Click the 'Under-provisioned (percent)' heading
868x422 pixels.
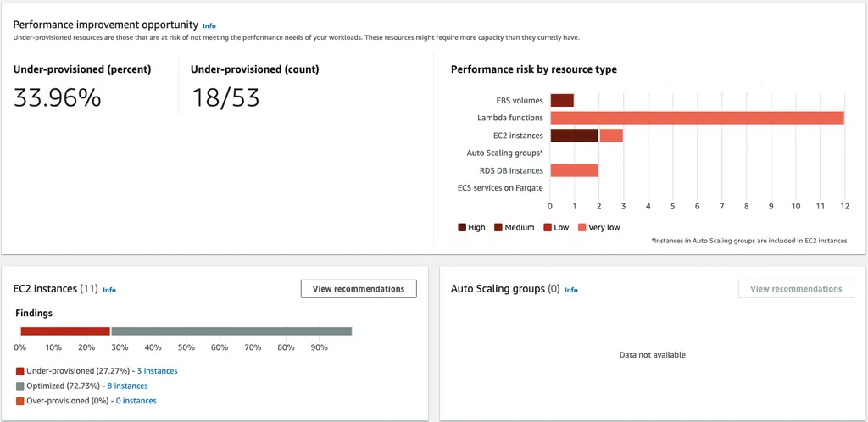pyautogui.click(x=82, y=69)
